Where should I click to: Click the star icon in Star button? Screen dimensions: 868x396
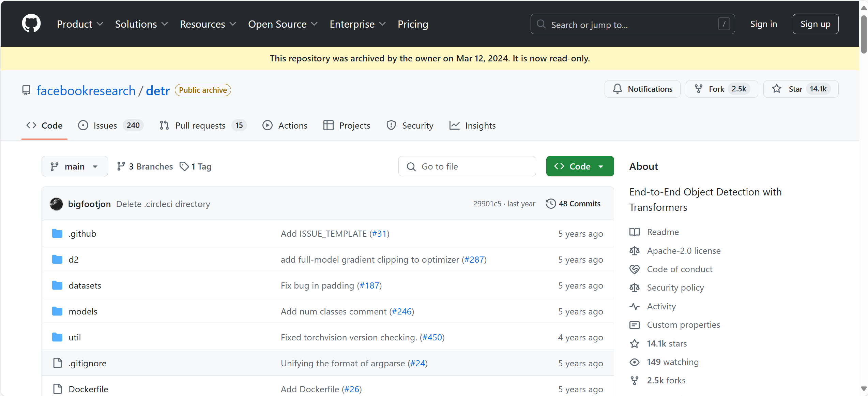point(777,89)
